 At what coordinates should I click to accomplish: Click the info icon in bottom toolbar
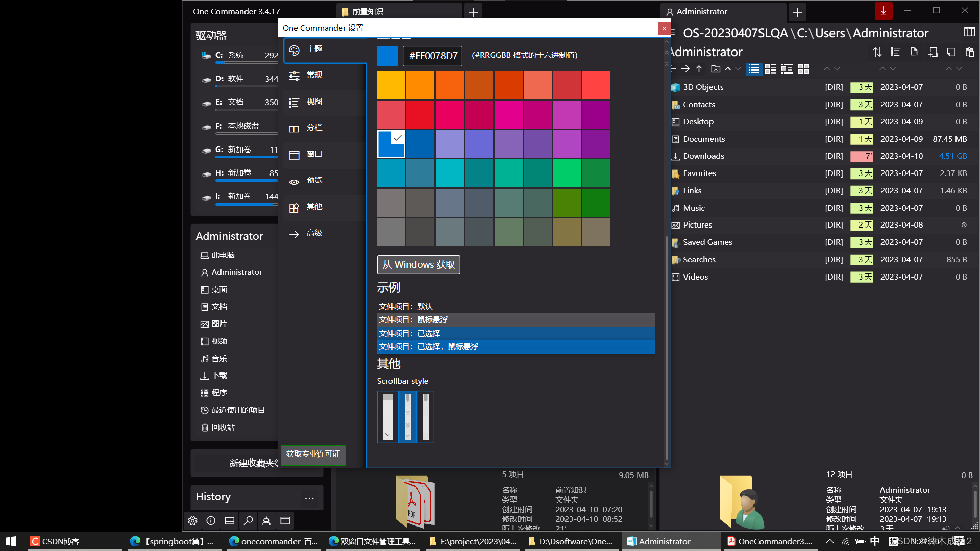point(211,521)
